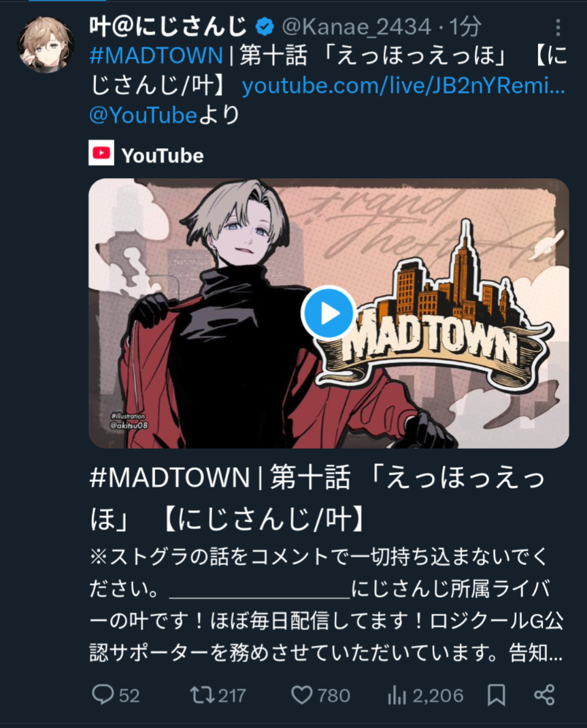Open the MADTOWN thumbnail illustration

click(329, 313)
